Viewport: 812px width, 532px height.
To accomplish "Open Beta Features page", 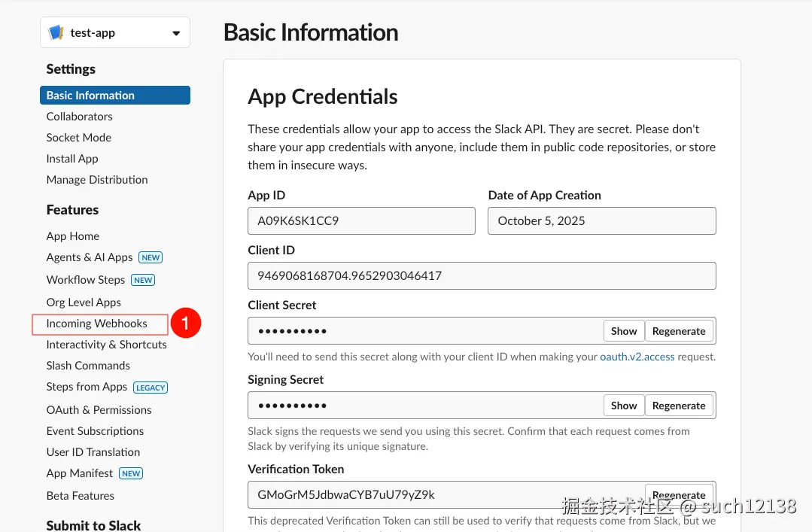I will 81,496.
